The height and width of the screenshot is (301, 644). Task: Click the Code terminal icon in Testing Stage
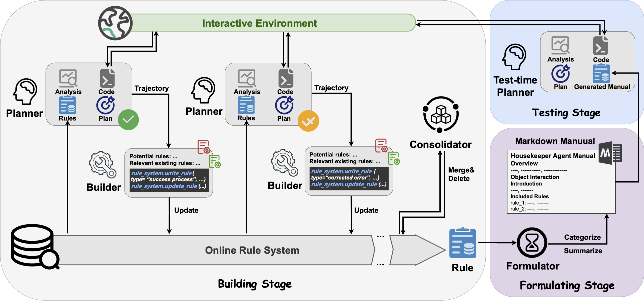pos(600,46)
